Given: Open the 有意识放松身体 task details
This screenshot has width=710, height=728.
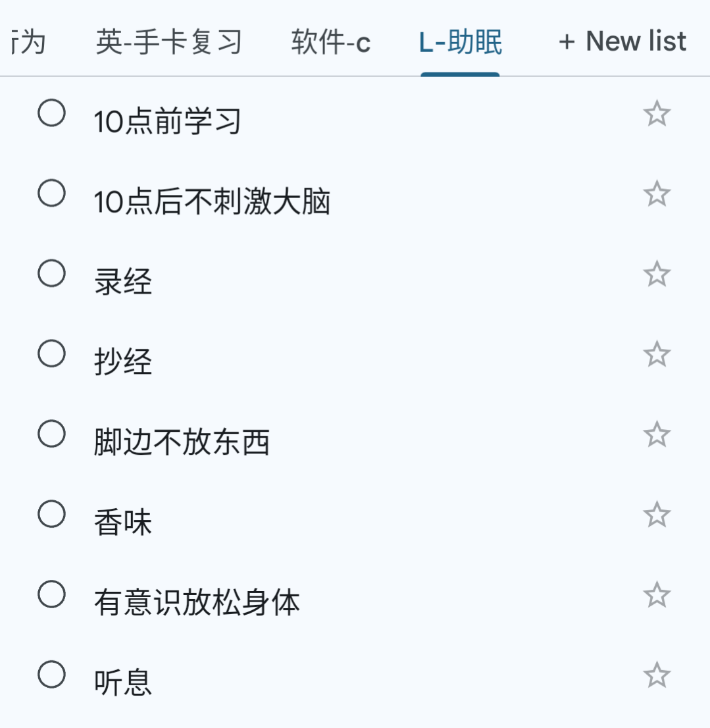Looking at the screenshot, I should pos(197,602).
